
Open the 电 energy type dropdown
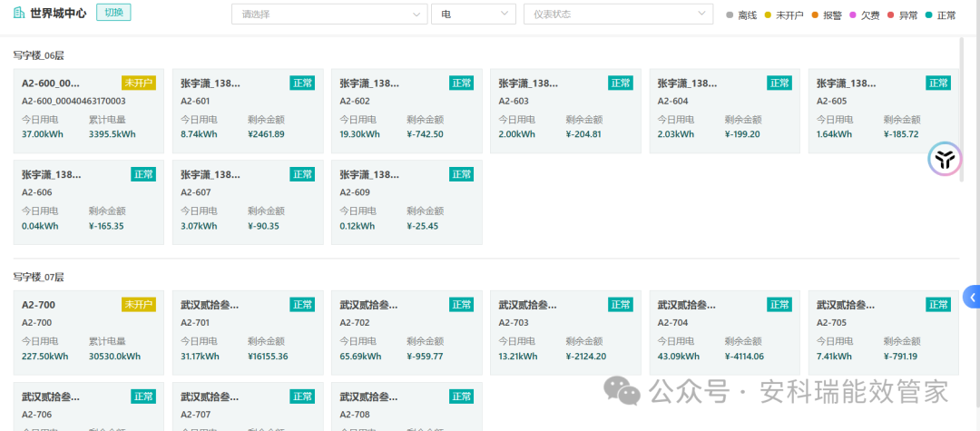pyautogui.click(x=473, y=14)
